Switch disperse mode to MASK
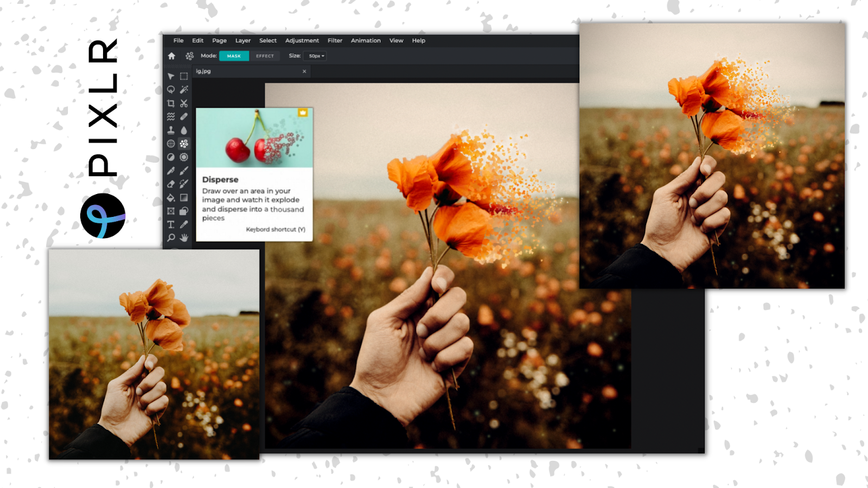The image size is (868, 488). (234, 56)
